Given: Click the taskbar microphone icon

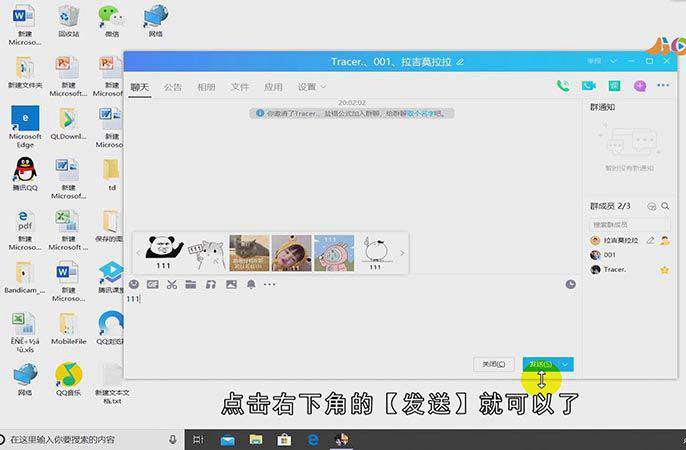Looking at the screenshot, I should click(173, 439).
